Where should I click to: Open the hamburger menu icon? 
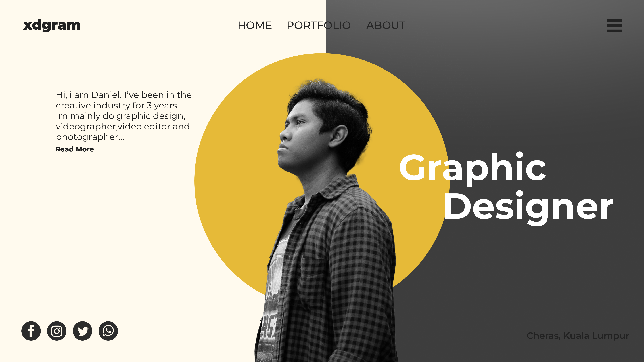pyautogui.click(x=614, y=25)
